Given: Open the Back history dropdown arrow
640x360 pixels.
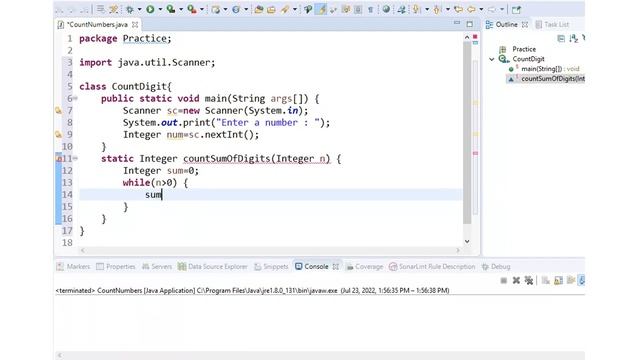Looking at the screenshot, I should click(481, 9).
